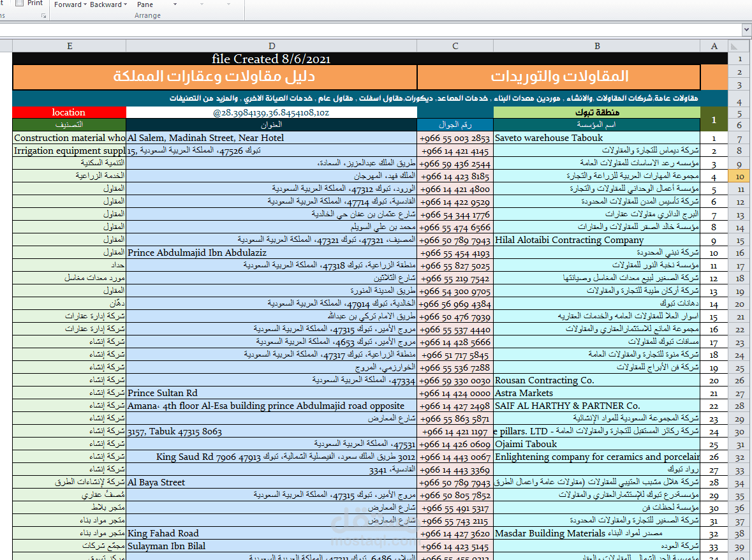Select phone cell '+966 14 423 5145'
The height and width of the screenshot is (560, 752).
(455, 547)
